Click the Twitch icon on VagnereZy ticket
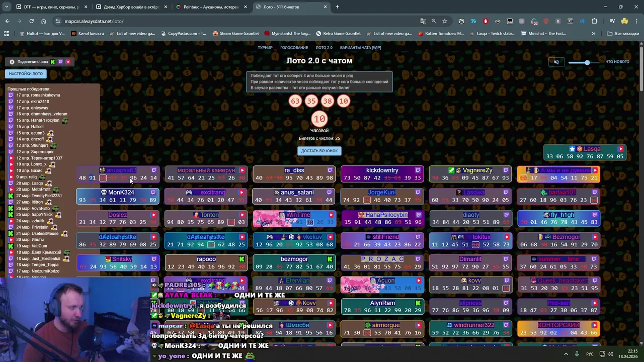644x362 pixels. pos(506,170)
